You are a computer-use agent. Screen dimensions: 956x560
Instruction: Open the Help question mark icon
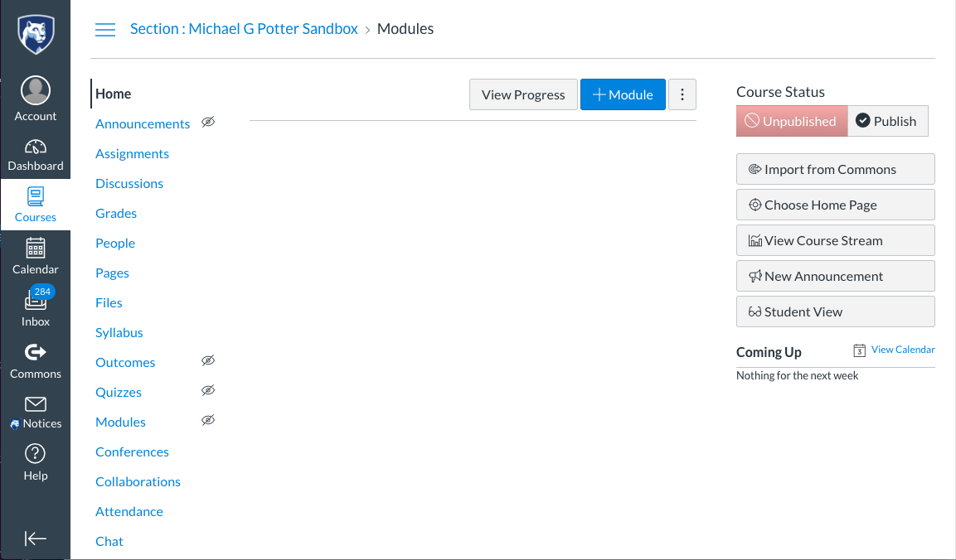(x=36, y=453)
